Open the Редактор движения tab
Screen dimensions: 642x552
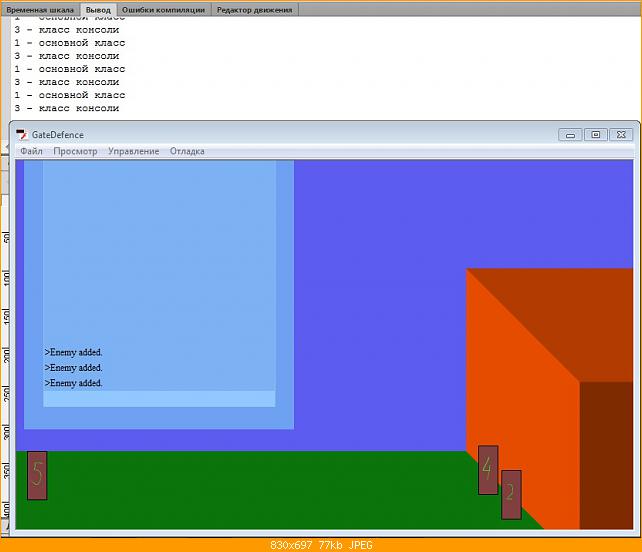[x=255, y=10]
